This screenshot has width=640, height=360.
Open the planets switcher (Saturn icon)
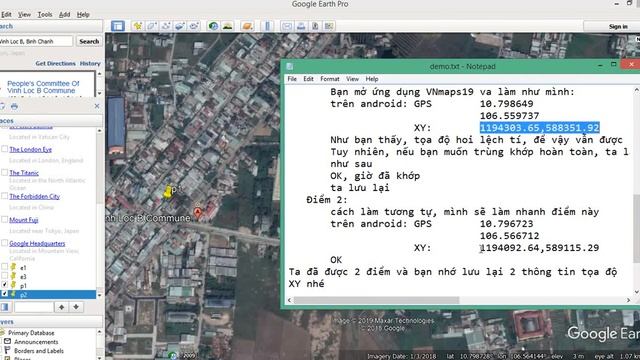pyautogui.click(x=247, y=26)
